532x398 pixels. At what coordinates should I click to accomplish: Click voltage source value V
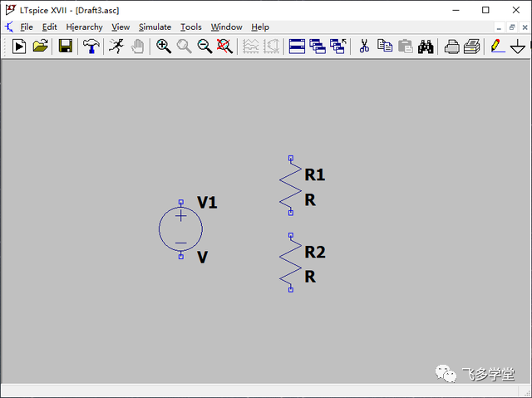202,258
